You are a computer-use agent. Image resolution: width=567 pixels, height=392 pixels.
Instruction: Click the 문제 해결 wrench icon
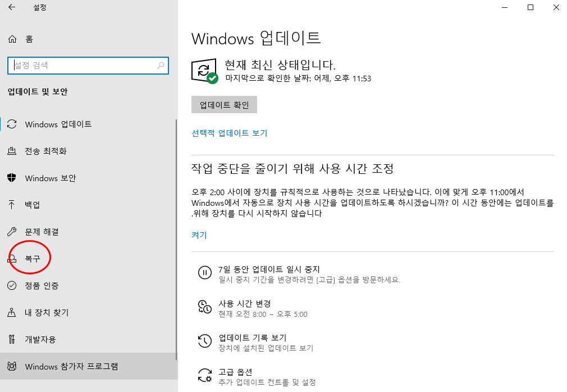point(12,232)
